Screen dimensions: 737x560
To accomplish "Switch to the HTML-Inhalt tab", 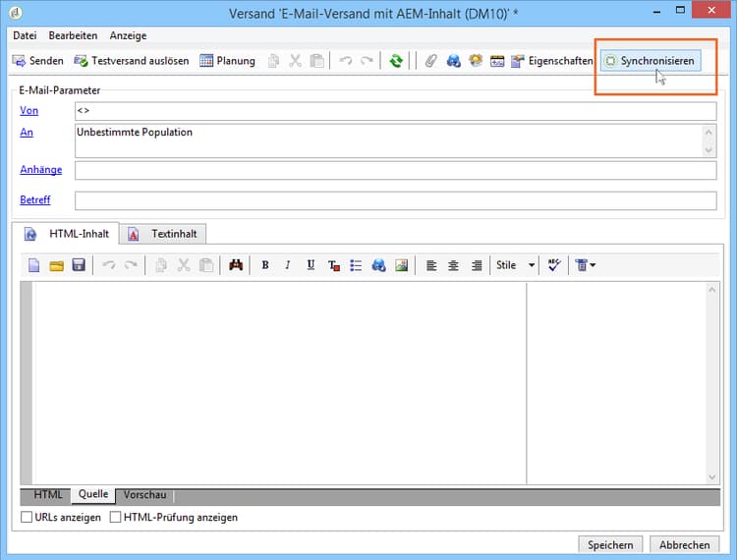I will [x=66, y=234].
